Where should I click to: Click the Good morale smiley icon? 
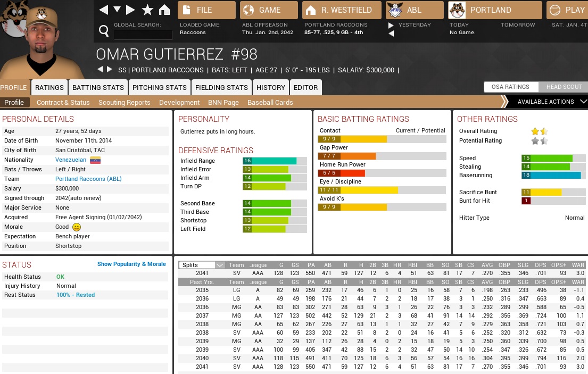[x=77, y=227]
